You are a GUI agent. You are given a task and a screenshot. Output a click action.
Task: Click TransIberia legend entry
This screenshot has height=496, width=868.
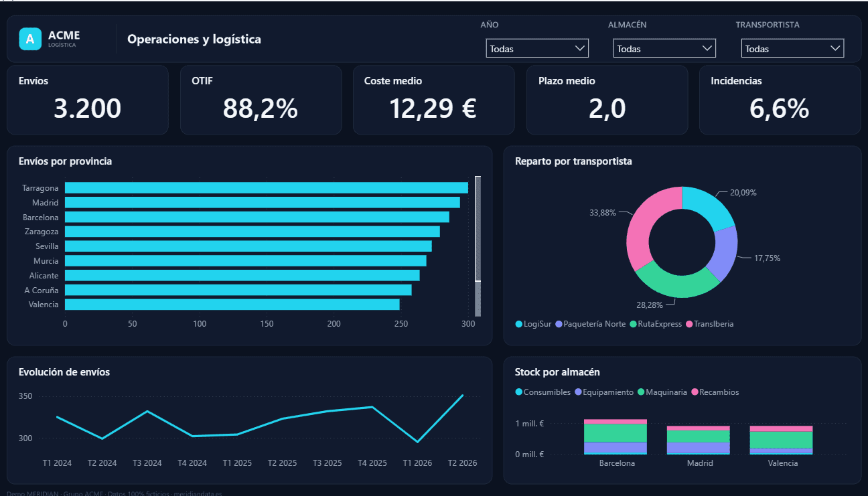709,324
